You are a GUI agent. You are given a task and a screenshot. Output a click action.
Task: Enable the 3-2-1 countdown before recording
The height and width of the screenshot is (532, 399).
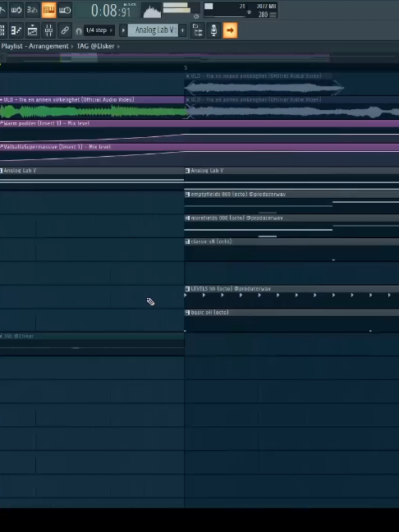pyautogui.click(x=32, y=10)
